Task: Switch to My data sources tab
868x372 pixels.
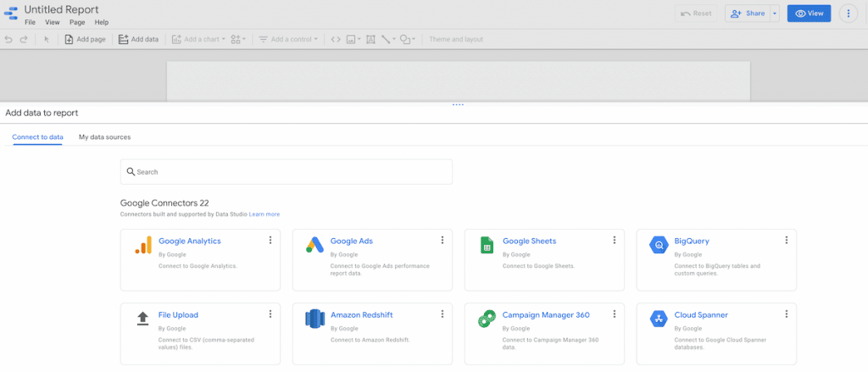Action: 104,137
